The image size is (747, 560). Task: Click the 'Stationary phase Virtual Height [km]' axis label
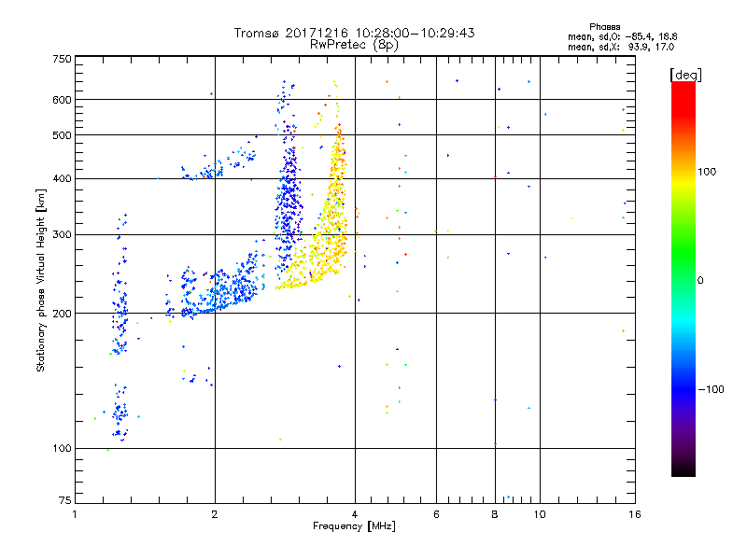41,280
